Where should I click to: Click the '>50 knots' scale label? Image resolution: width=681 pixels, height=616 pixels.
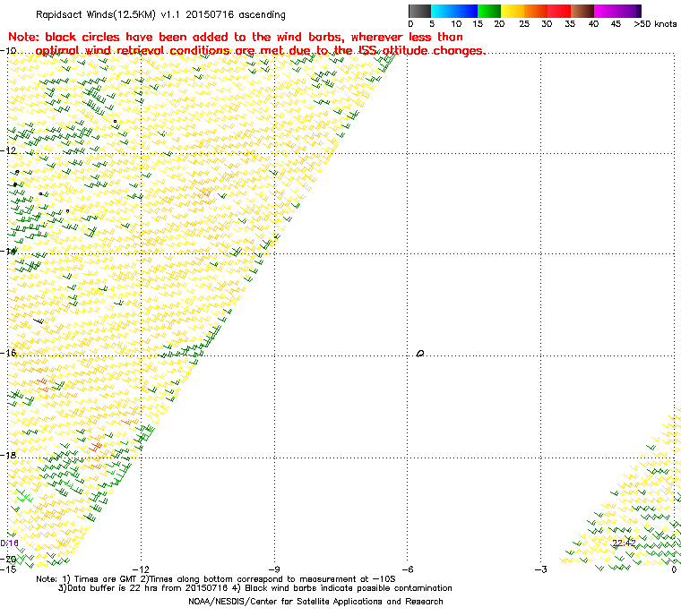[655, 24]
